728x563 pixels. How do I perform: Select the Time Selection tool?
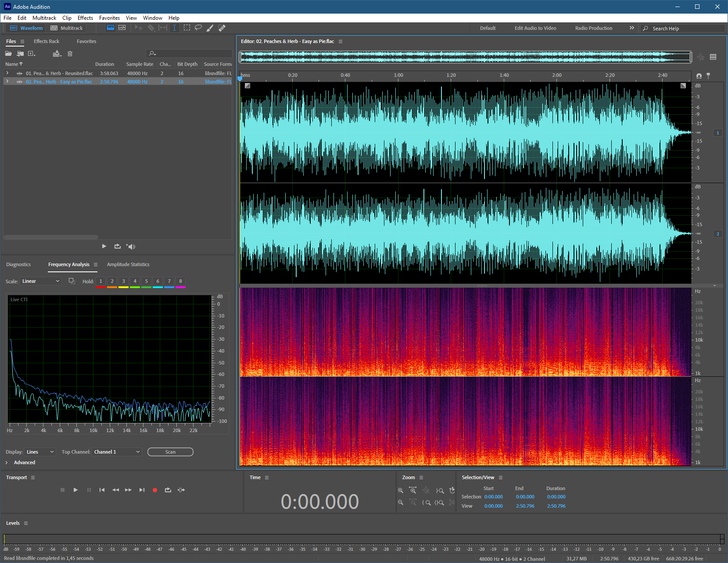(174, 28)
